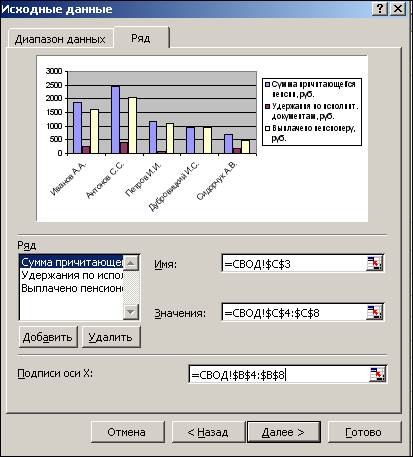The width and height of the screenshot is (413, 457).
Task: Click the 3000 value axis label
Action: (x=54, y=71)
